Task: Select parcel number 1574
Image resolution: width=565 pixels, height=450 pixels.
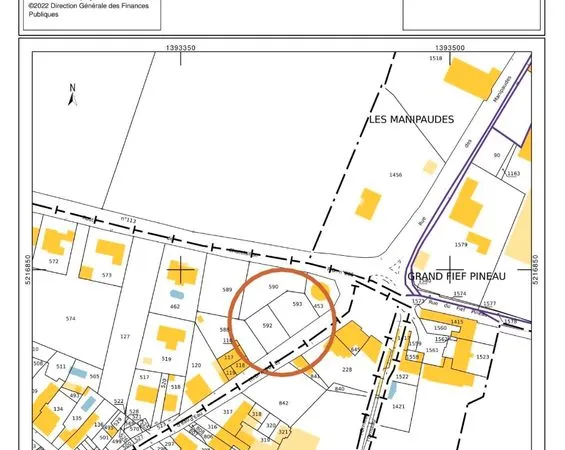Action: [460, 294]
